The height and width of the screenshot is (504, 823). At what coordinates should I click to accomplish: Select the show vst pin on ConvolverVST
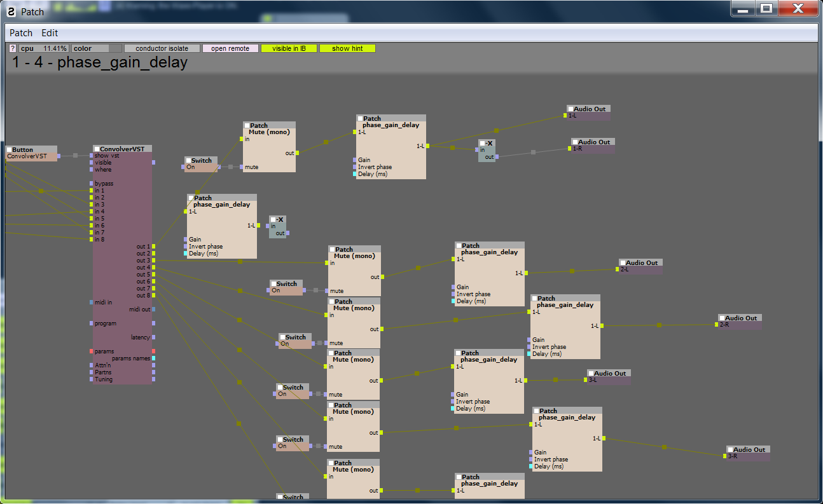[x=91, y=156]
